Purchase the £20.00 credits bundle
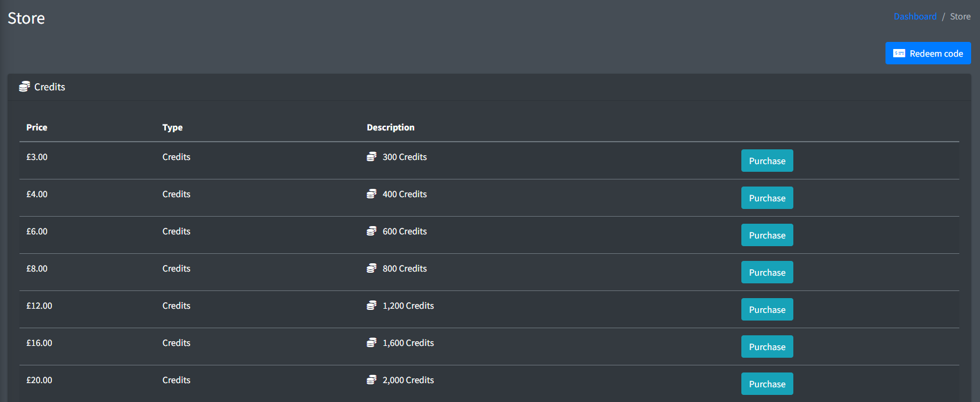The width and height of the screenshot is (980, 402). (x=767, y=384)
